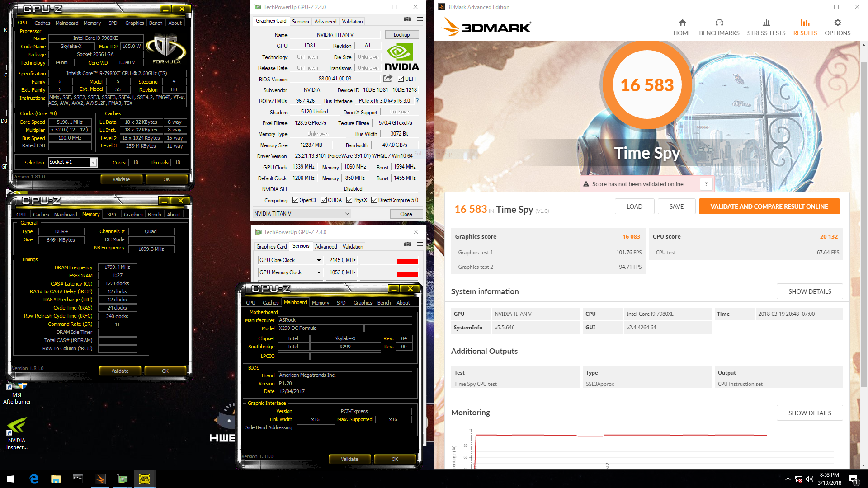Click LOAD button in 3DMark
This screenshot has height=488, width=868.
point(634,206)
